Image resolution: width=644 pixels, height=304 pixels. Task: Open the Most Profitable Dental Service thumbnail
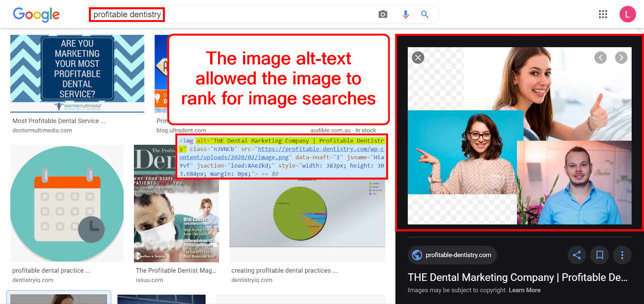pyautogui.click(x=77, y=74)
